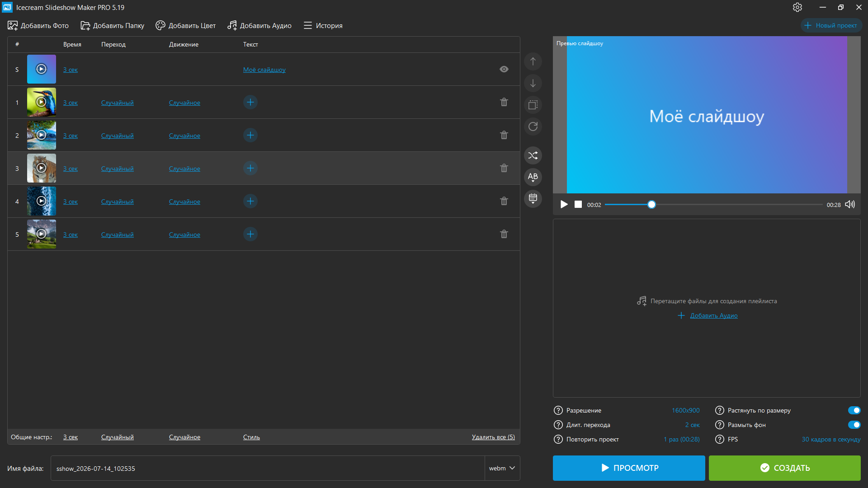This screenshot has height=488, width=868.
Task: Edit the Моё слайдшоу title text link
Action: pyautogui.click(x=264, y=70)
